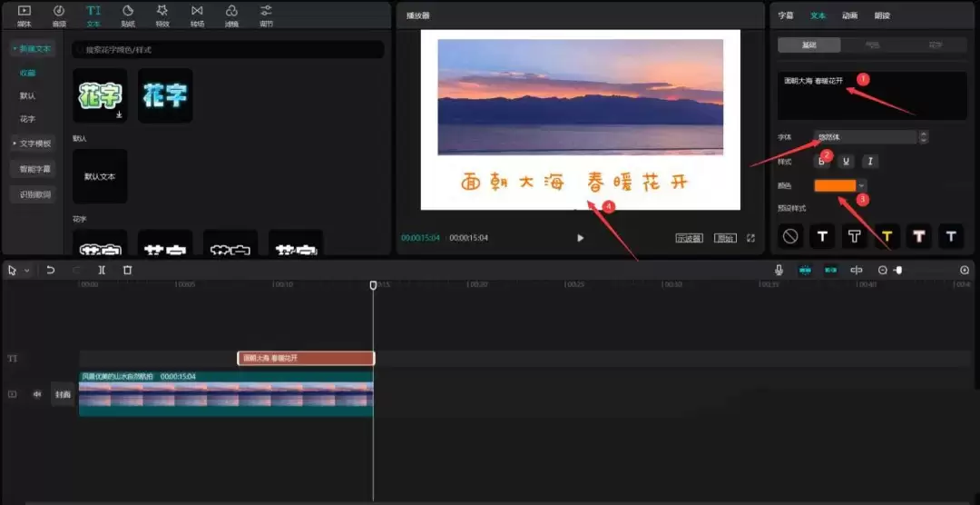Toggle italic text style

click(870, 162)
